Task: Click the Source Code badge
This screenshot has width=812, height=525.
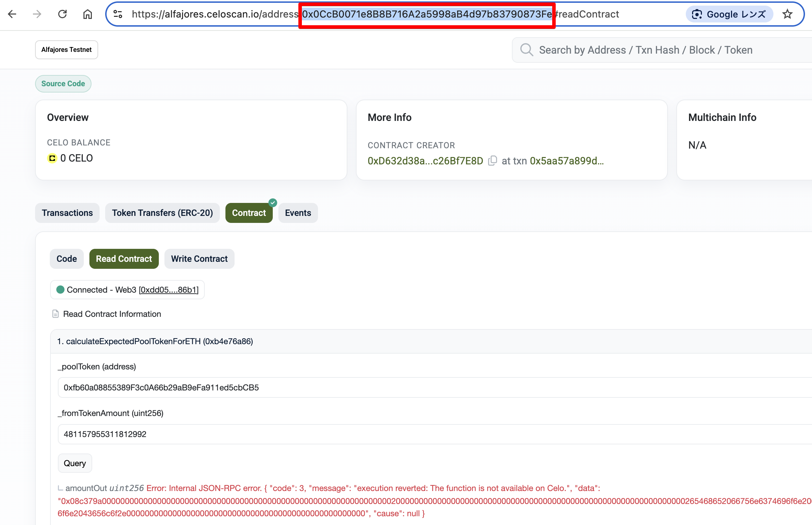Action: (x=63, y=84)
